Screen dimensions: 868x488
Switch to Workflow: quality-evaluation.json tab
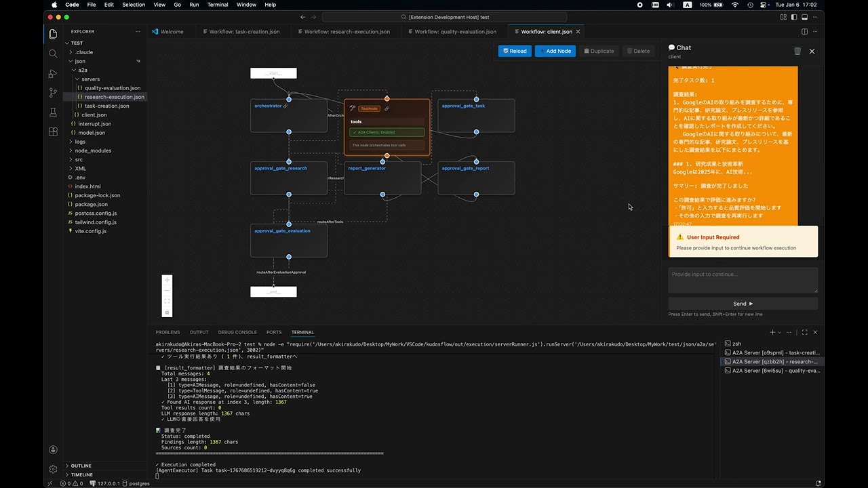(456, 32)
